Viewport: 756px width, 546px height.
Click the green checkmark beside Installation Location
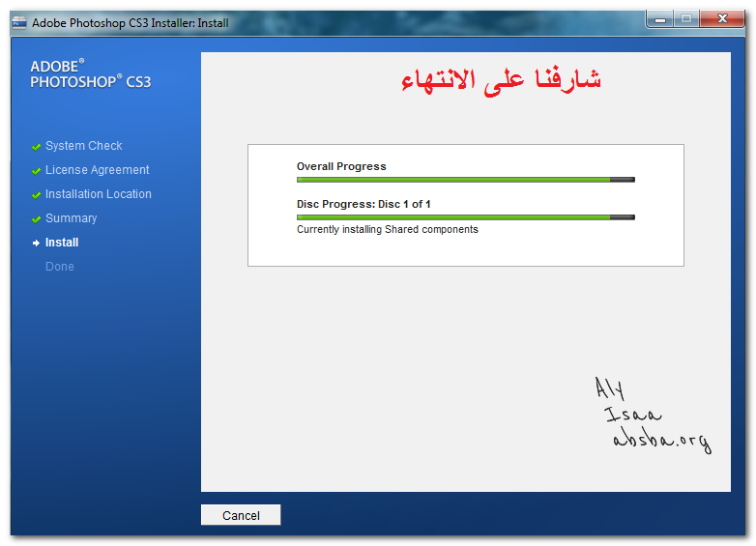click(x=36, y=195)
